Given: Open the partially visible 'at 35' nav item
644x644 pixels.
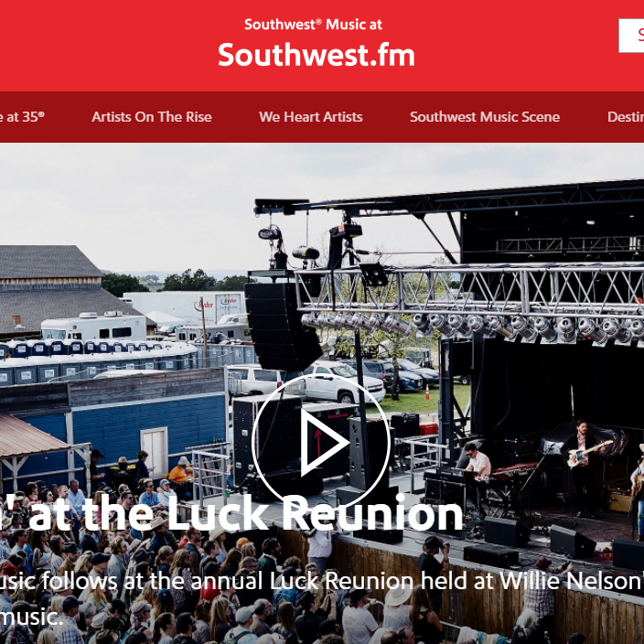Looking at the screenshot, I should pyautogui.click(x=22, y=117).
